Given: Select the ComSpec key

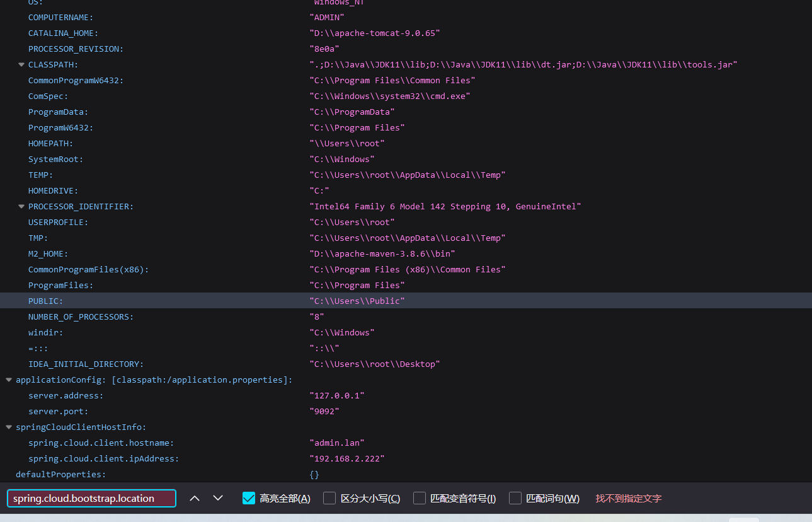Looking at the screenshot, I should (48, 96).
